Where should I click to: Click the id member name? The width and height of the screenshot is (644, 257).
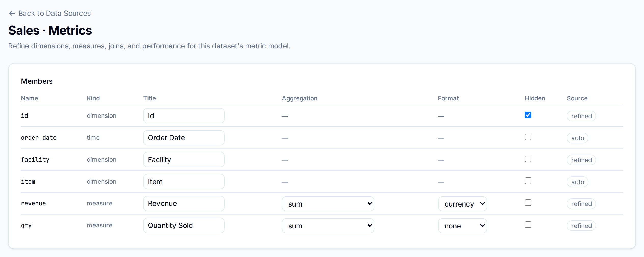(x=24, y=116)
